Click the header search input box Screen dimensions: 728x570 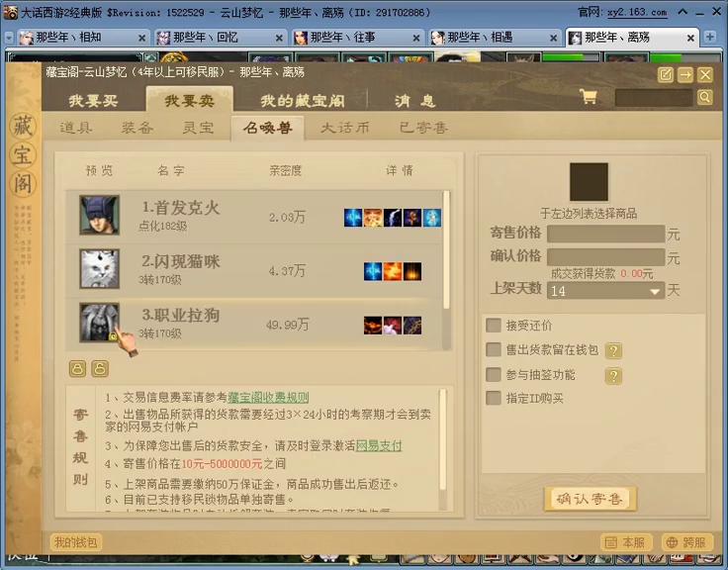point(653,98)
